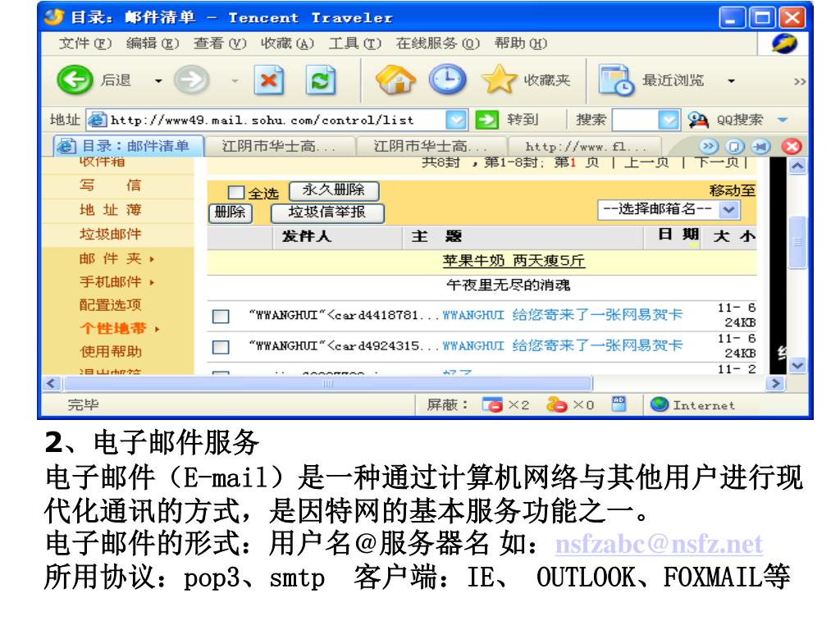Open Favorites star icon 收藏夹
840x630 pixels.
(x=499, y=80)
